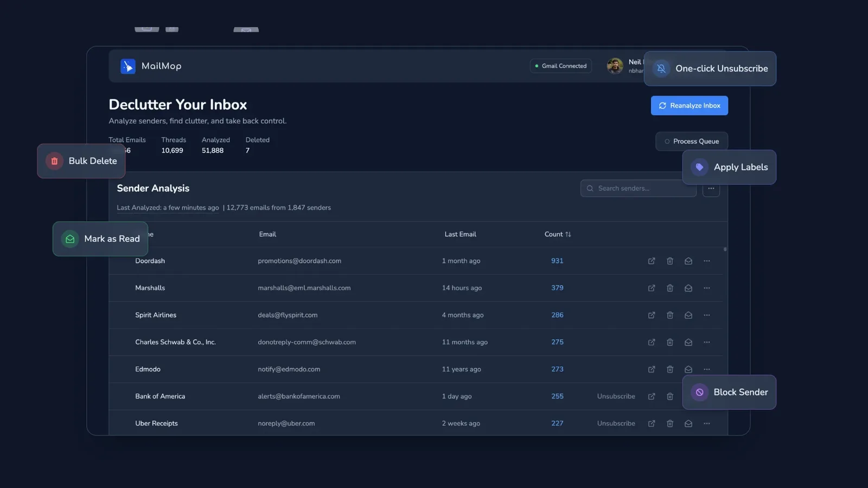
Task: Open Spirit Airlines external link icon
Action: pos(652,315)
